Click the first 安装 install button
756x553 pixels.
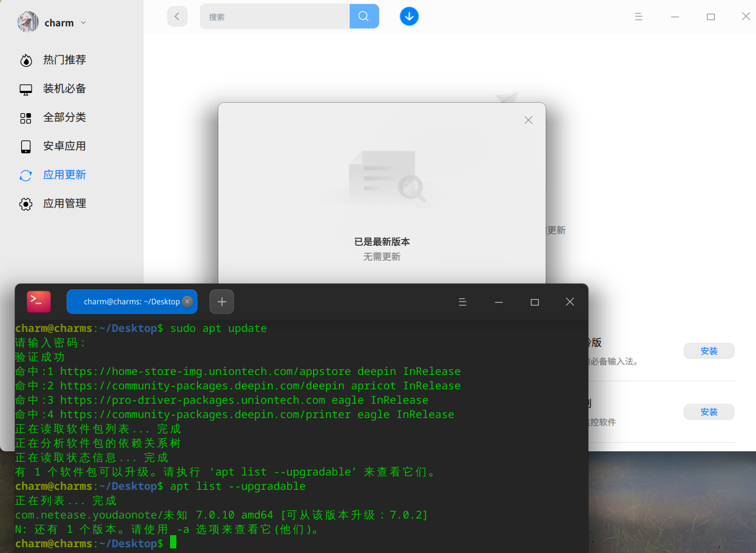(x=708, y=351)
